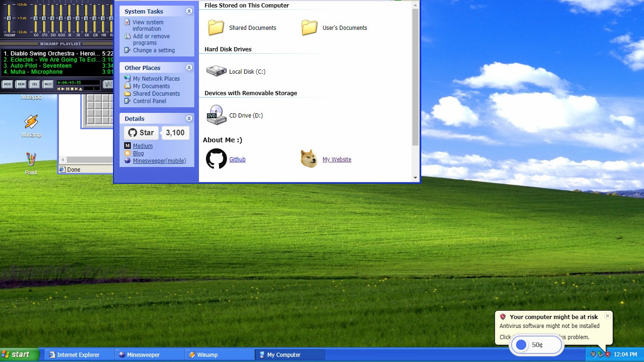Select the My Computer taskbar button
Image resolution: width=644 pixels, height=362 pixels.
point(290,355)
